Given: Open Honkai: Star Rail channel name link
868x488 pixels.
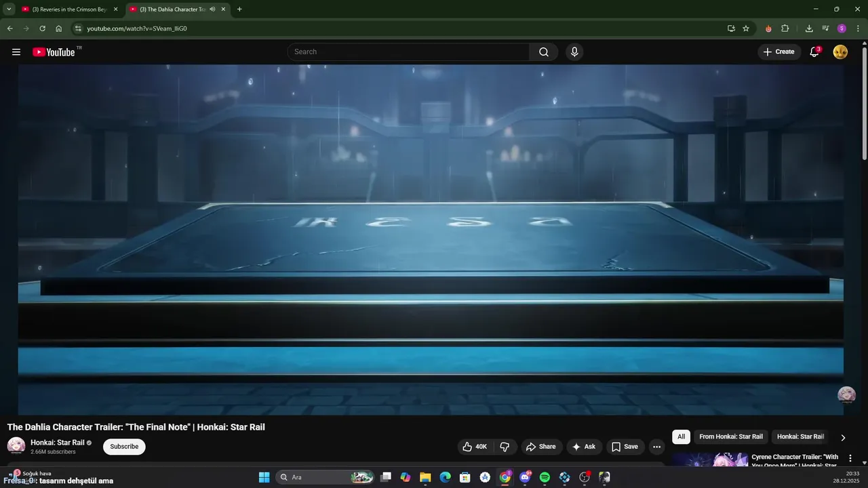Looking at the screenshot, I should pyautogui.click(x=58, y=443).
